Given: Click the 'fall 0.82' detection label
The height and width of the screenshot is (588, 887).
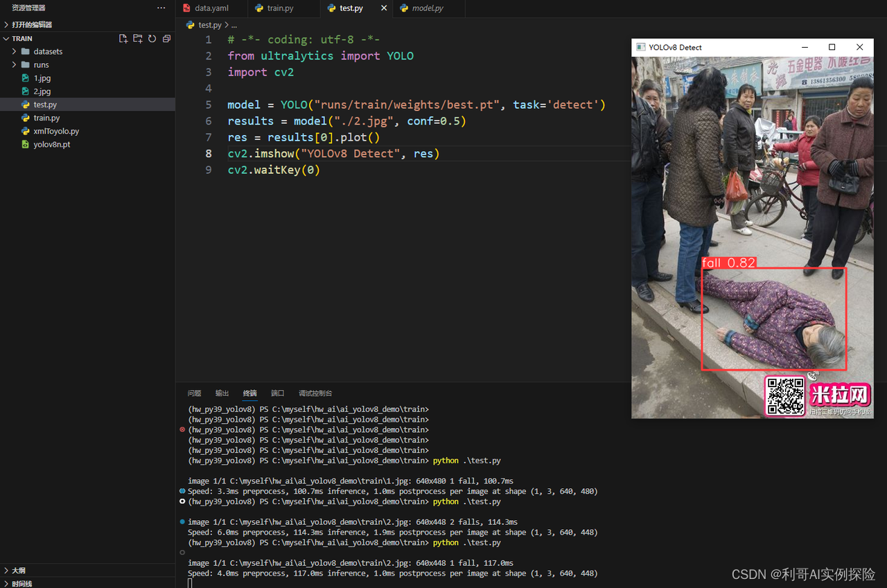Looking at the screenshot, I should (x=728, y=262).
